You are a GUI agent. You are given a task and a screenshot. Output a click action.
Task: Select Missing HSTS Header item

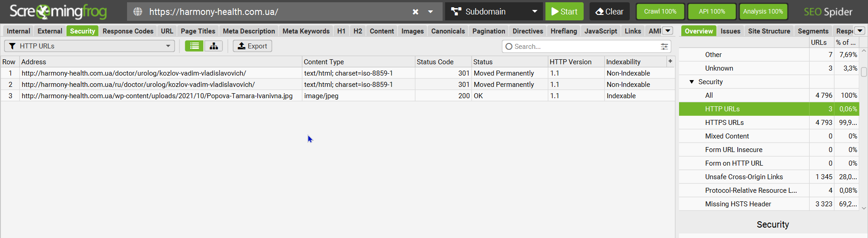(738, 204)
